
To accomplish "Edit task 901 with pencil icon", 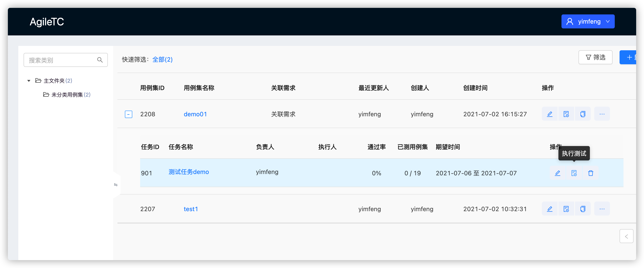I will [x=558, y=173].
